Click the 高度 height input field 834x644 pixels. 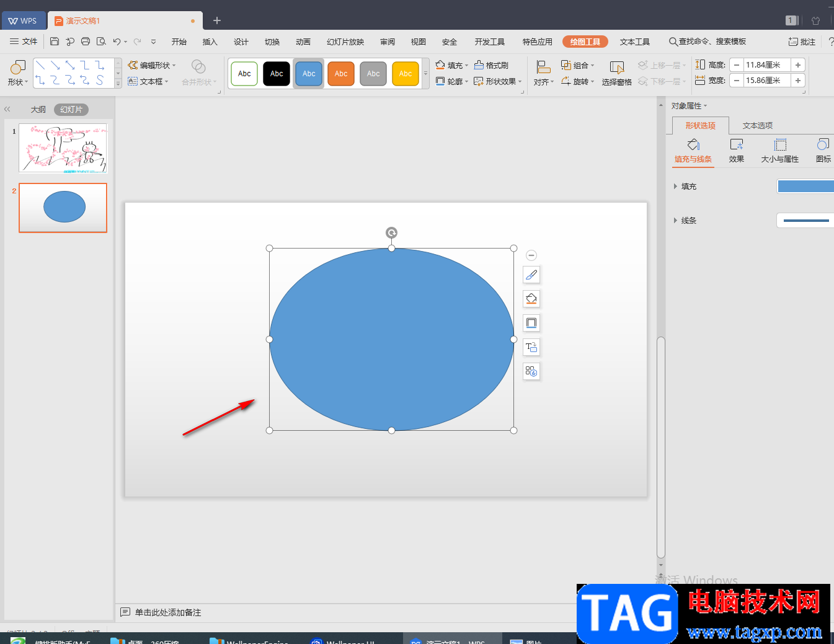pos(767,65)
